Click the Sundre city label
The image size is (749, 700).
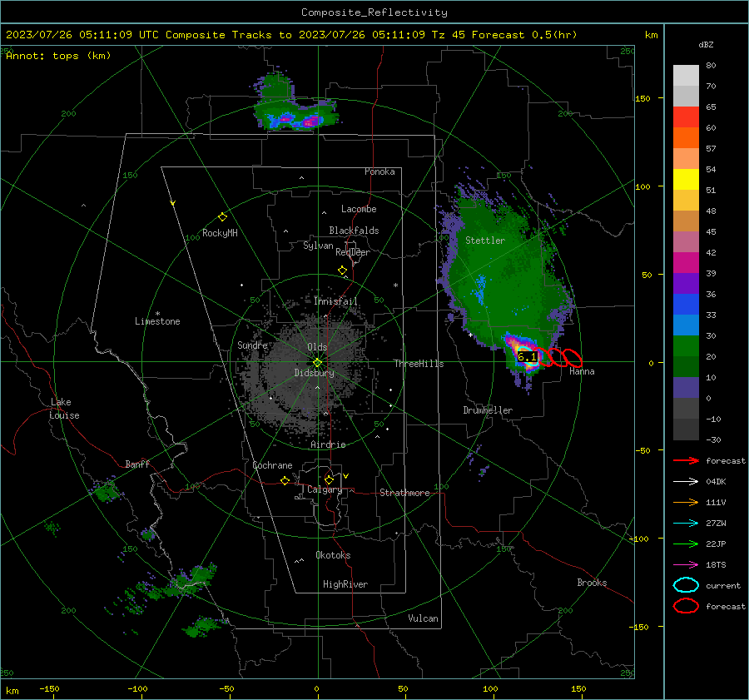(252, 345)
